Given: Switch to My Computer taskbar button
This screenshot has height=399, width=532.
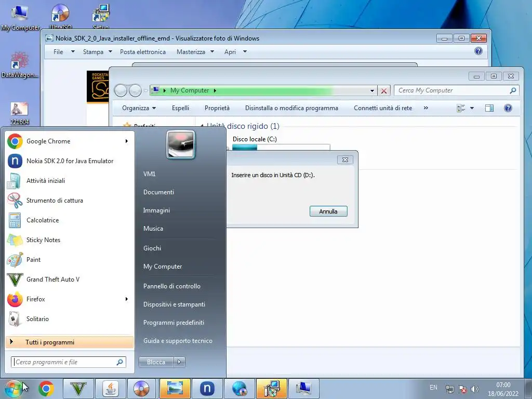Looking at the screenshot, I should pos(303,389).
